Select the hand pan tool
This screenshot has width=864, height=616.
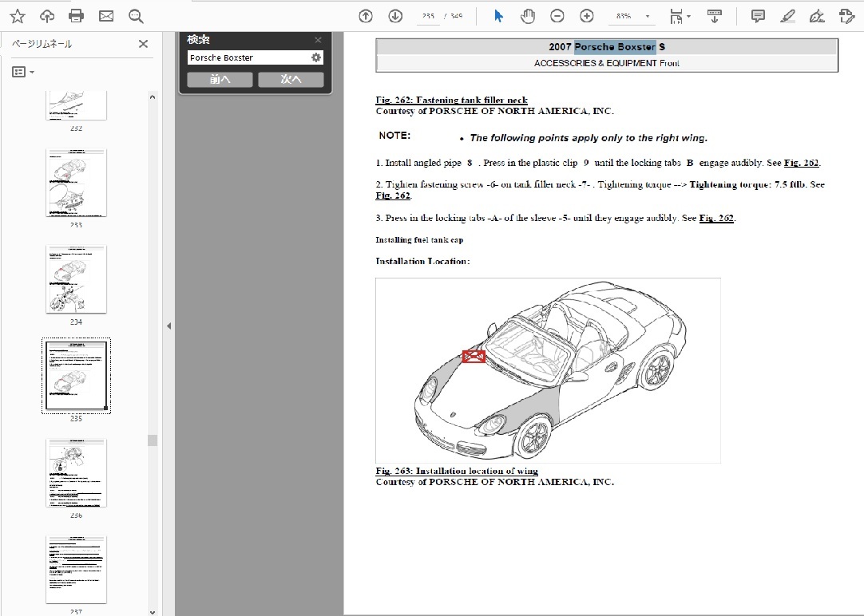(x=528, y=16)
